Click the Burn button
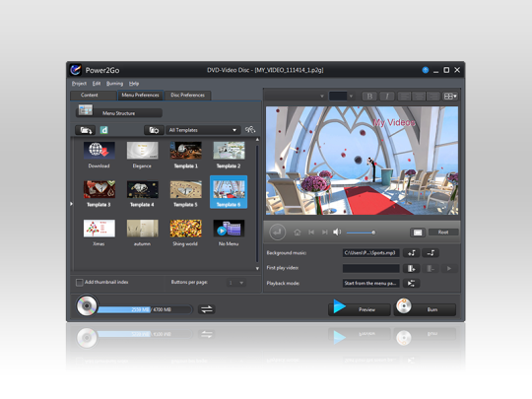The image size is (532, 399). coord(425,308)
